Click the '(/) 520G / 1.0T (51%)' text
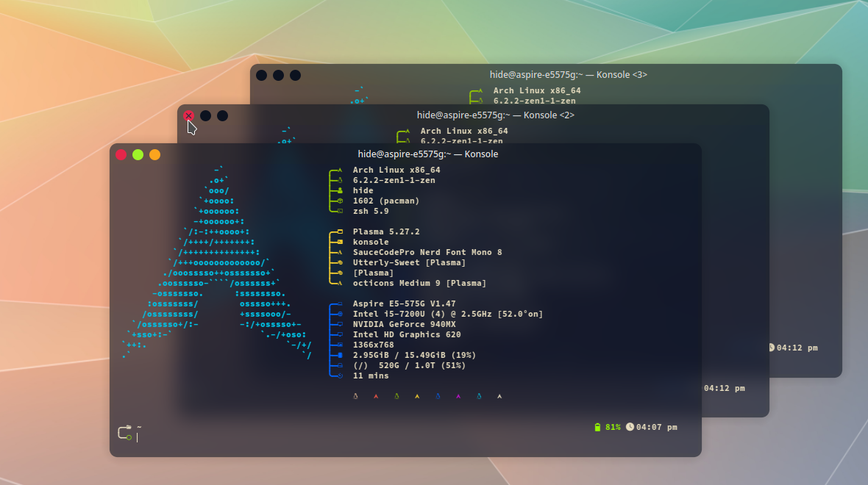 tap(409, 365)
